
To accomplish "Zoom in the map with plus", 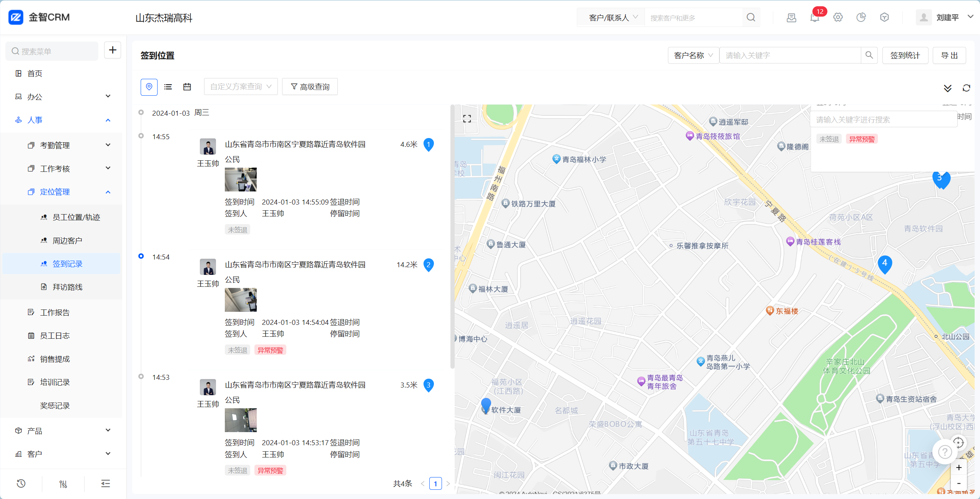I will 958,467.
